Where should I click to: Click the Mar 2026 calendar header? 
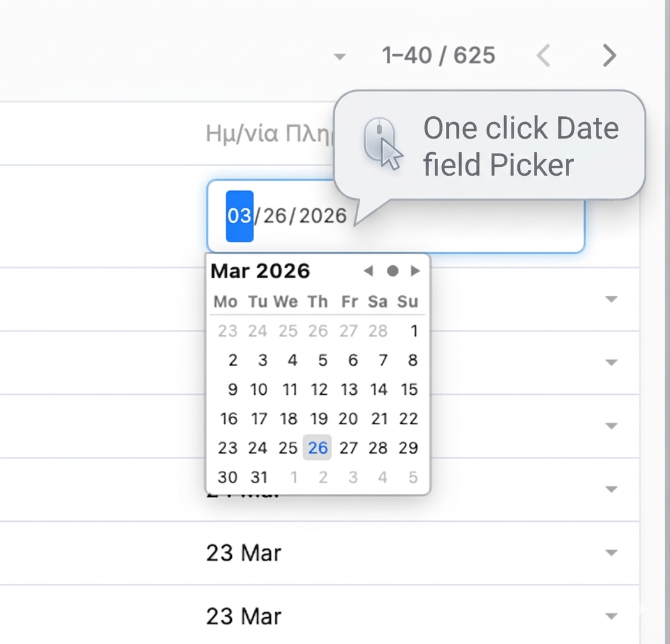pyautogui.click(x=260, y=271)
